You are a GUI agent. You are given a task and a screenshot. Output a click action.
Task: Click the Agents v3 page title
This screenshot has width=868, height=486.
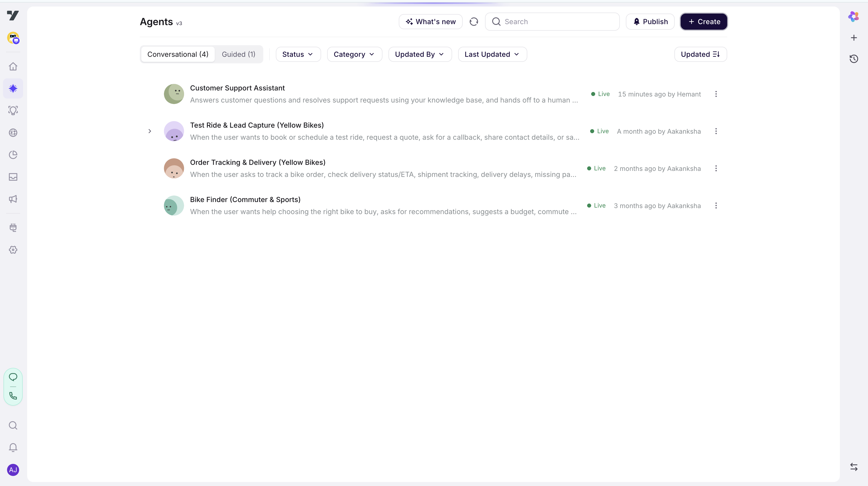point(161,22)
